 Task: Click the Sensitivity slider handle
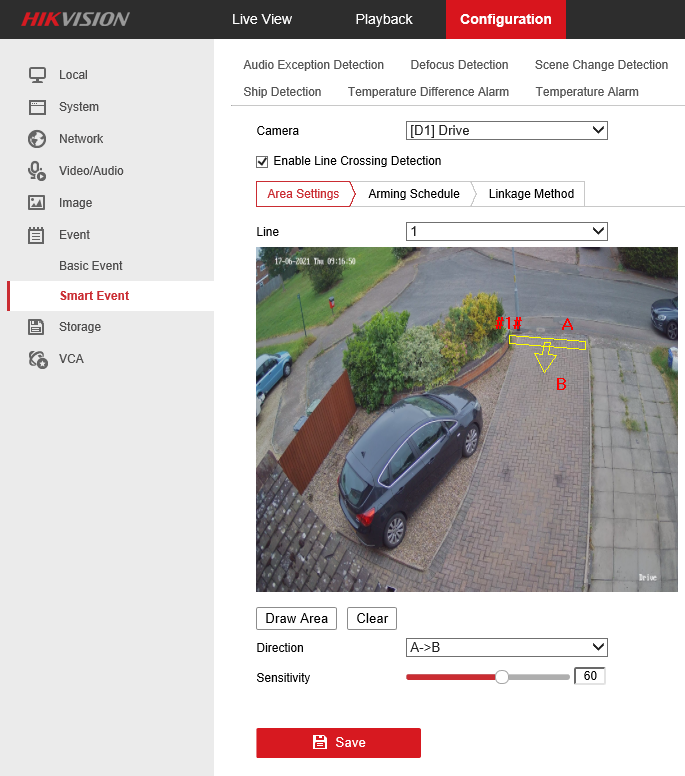(502, 677)
